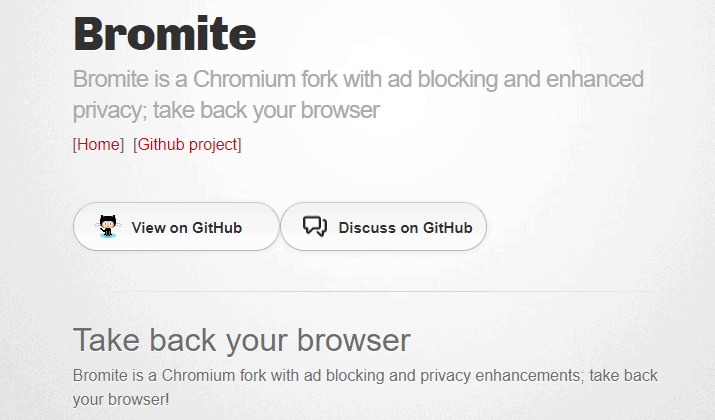Image resolution: width=715 pixels, height=420 pixels.
Task: Open the Home link
Action: click(98, 145)
